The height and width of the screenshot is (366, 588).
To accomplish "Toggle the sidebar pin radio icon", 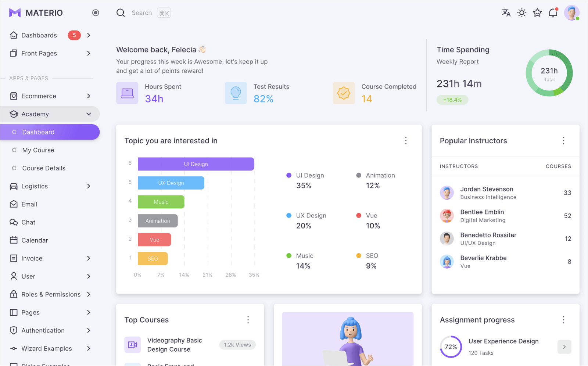I will coord(96,13).
